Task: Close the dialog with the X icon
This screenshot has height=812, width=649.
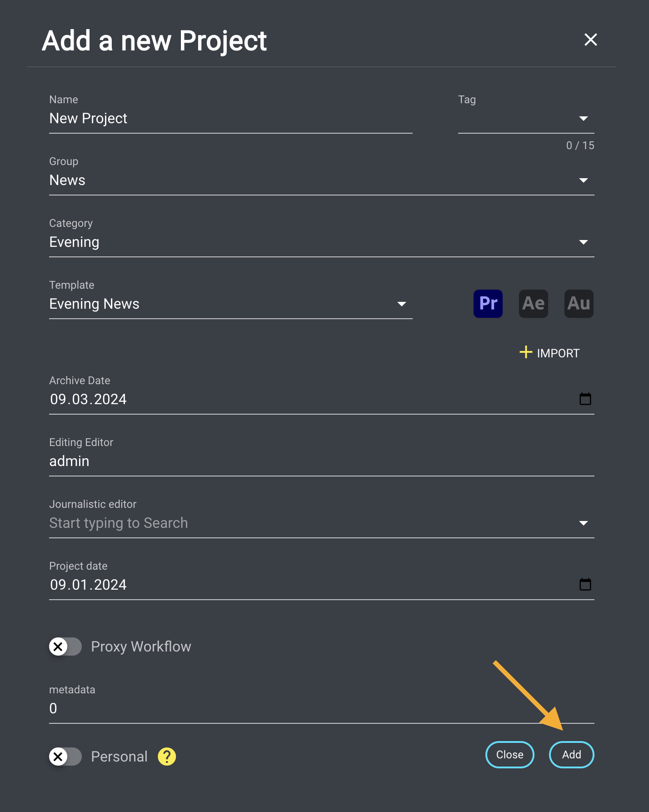Action: (590, 40)
